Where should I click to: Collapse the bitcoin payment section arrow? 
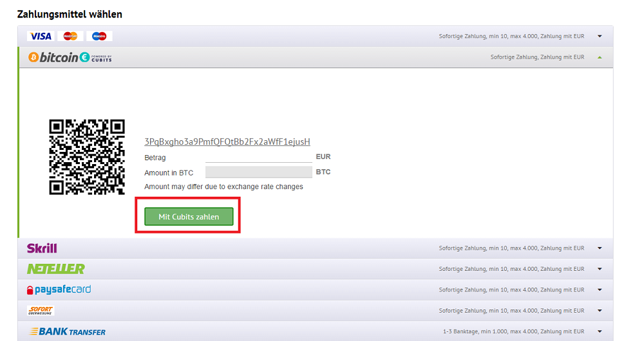pyautogui.click(x=600, y=57)
